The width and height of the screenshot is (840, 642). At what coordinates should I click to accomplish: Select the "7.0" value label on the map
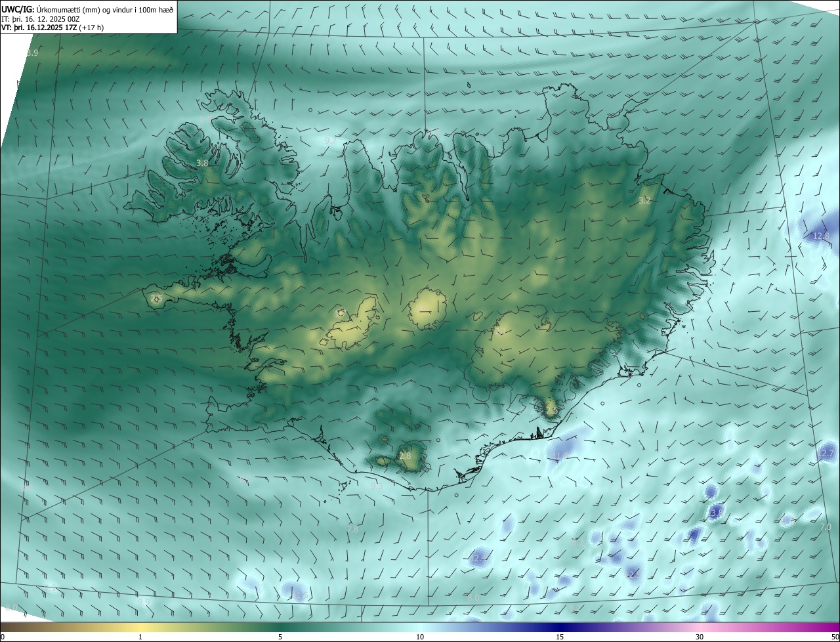click(826, 527)
